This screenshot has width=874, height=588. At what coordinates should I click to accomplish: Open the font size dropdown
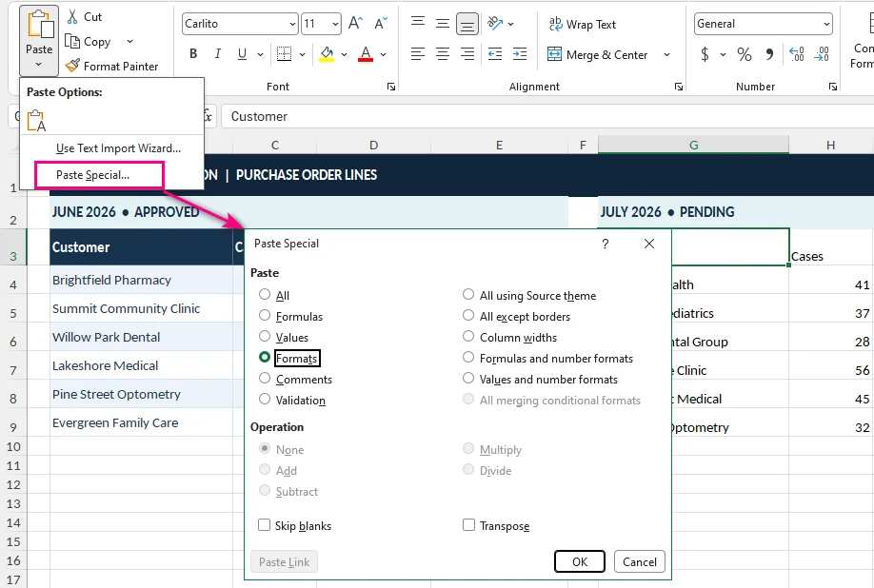tap(335, 24)
